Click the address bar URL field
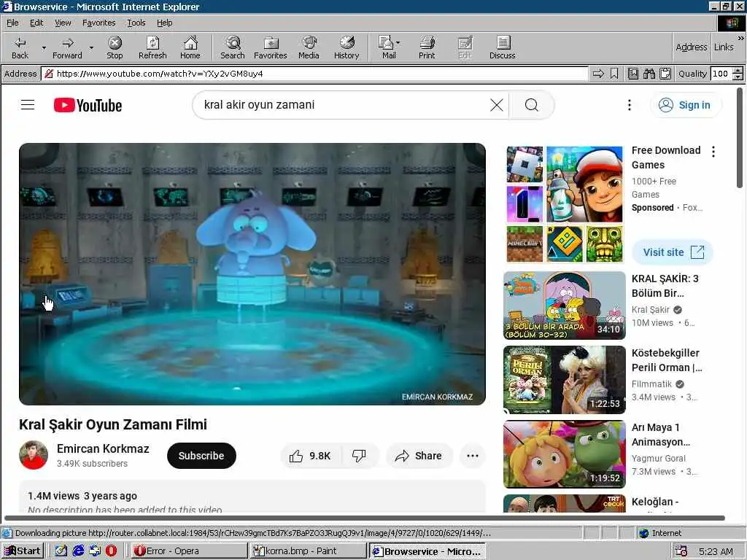 click(x=314, y=74)
